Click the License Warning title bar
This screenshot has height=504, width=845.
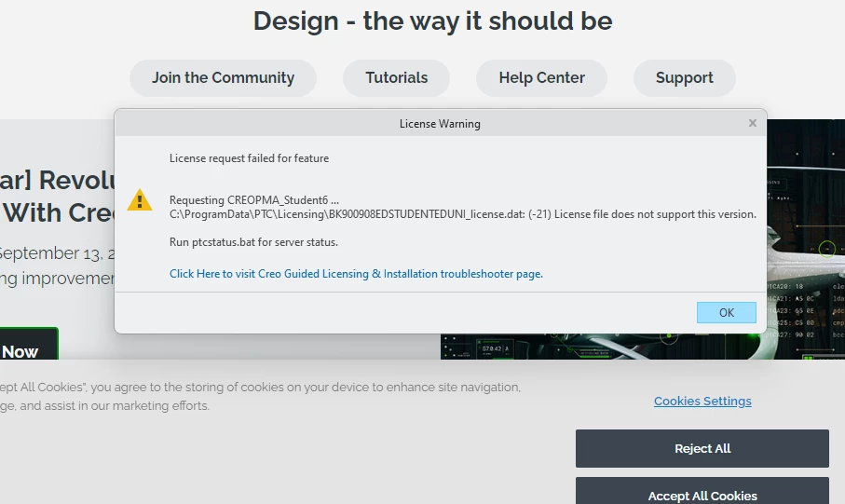pos(440,124)
